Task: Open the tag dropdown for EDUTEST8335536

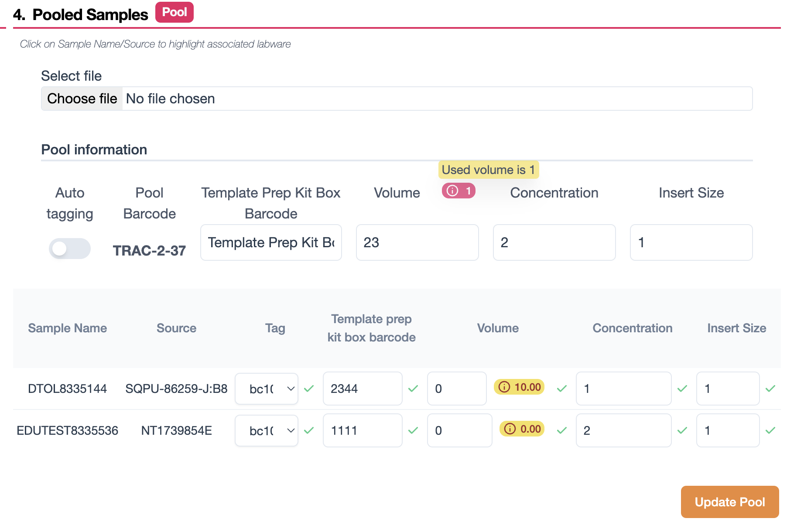Action: tap(267, 430)
